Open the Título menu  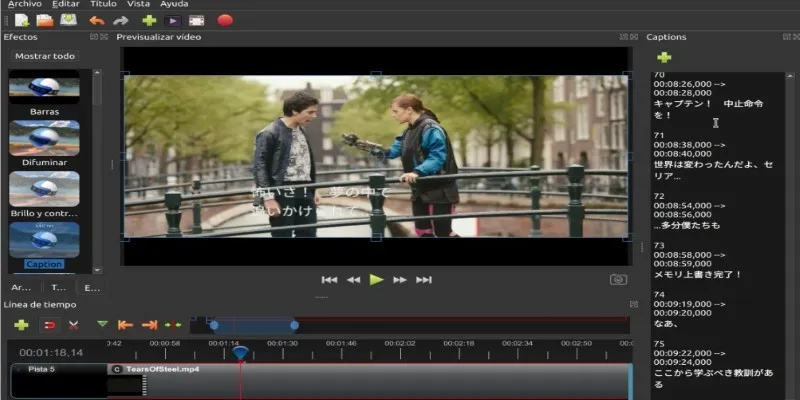click(104, 4)
